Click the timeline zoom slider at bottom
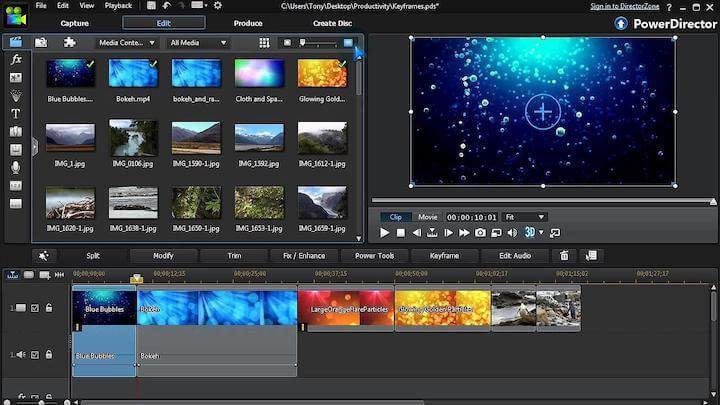Screen dimensions: 720x405 [x=36, y=402]
